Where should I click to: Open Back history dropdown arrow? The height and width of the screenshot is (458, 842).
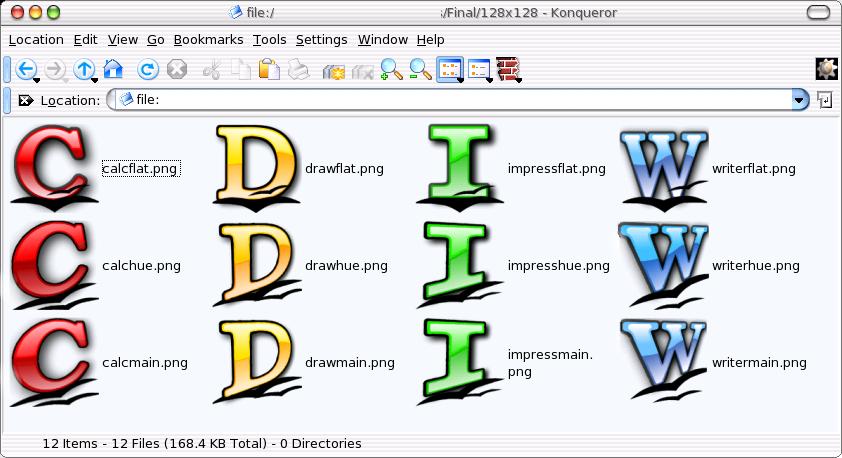[36, 81]
